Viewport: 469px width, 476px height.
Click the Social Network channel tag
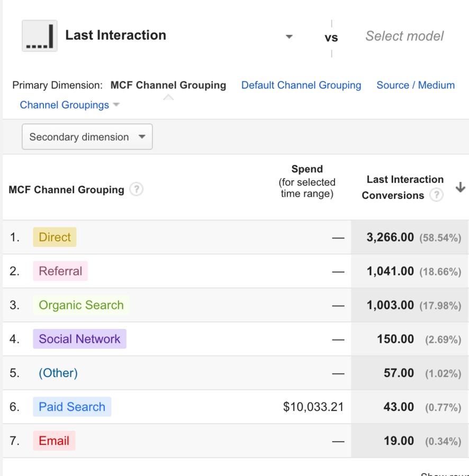79,339
